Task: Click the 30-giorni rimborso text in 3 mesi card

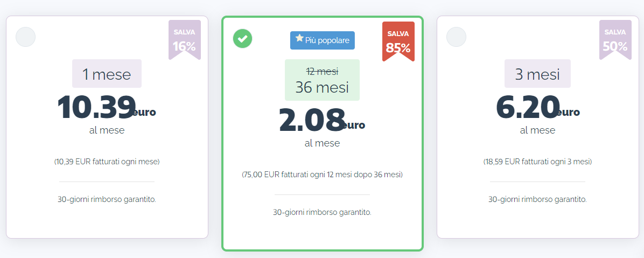Action: pyautogui.click(x=537, y=200)
